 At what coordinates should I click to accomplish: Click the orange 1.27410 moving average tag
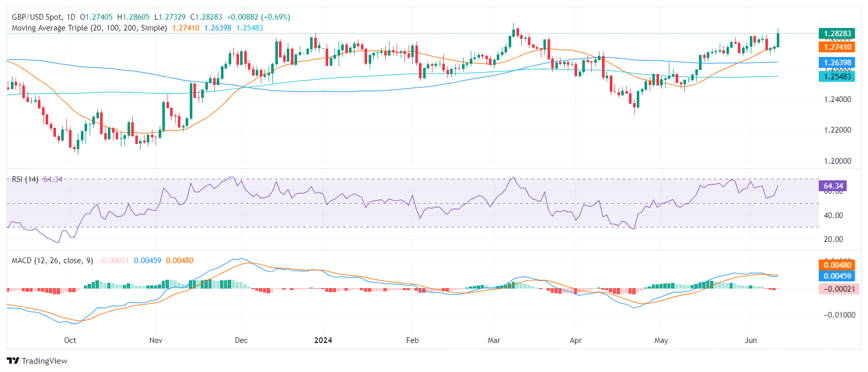[837, 47]
